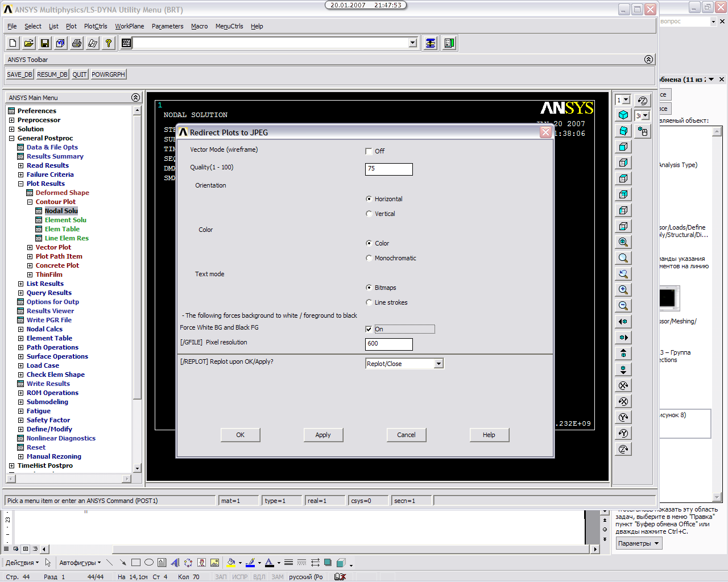Select the Isometric View cube icon
Screen dimensions: 728x582
(x=623, y=115)
